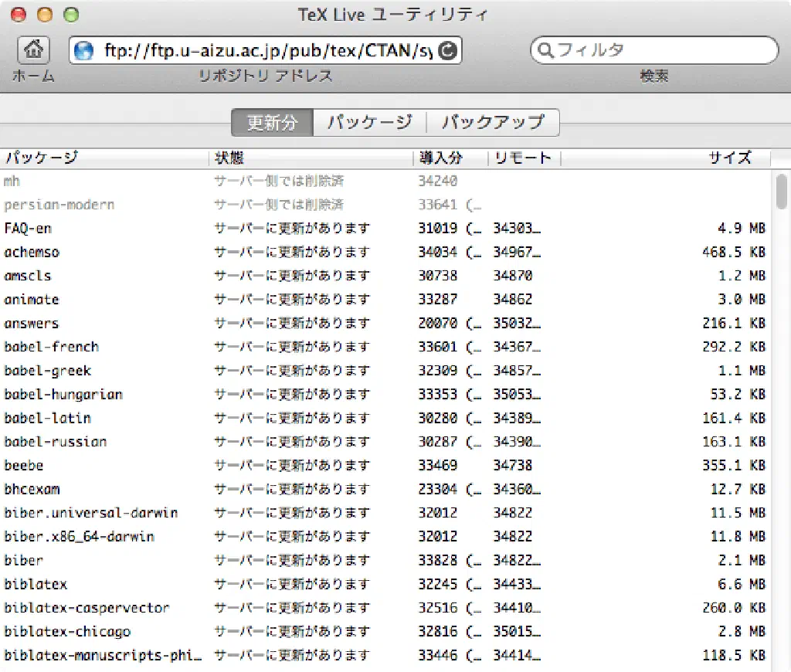Click the magnifier icon in filter field
Viewport: 791px width, 672px height.
click(545, 51)
